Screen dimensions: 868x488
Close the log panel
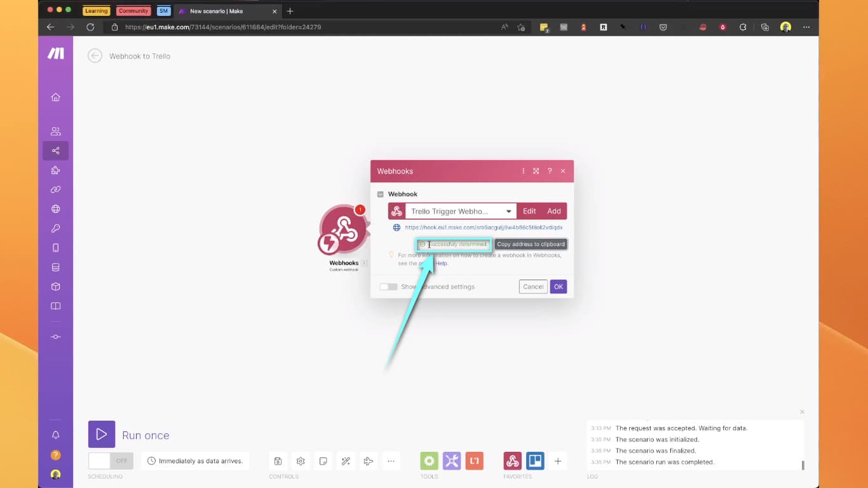(x=802, y=412)
